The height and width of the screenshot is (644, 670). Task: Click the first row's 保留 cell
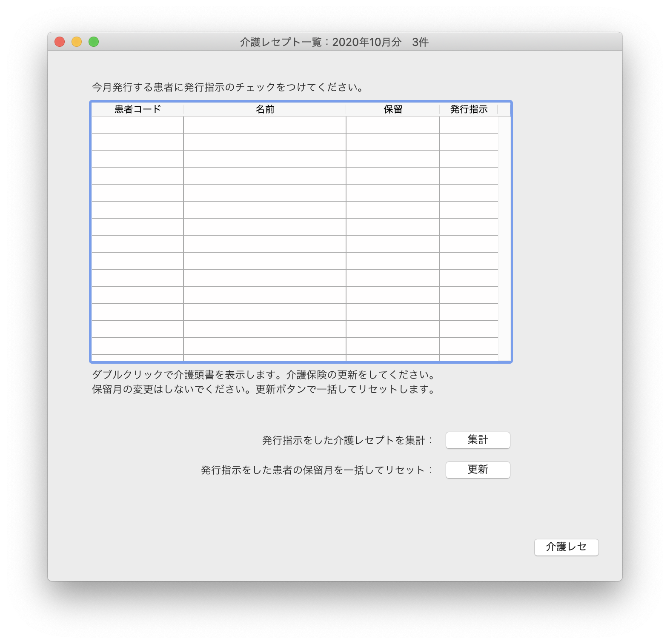click(392, 125)
